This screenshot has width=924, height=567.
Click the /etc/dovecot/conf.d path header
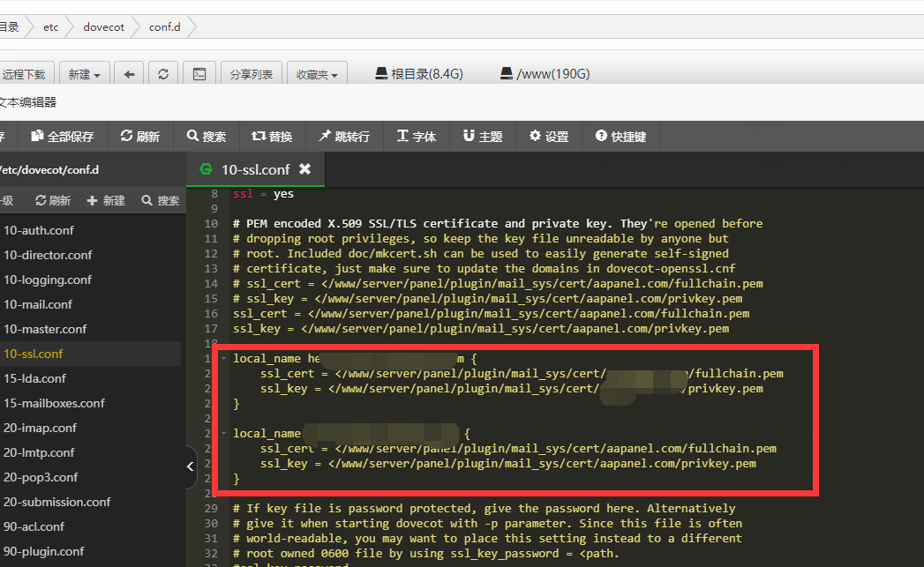coord(49,169)
